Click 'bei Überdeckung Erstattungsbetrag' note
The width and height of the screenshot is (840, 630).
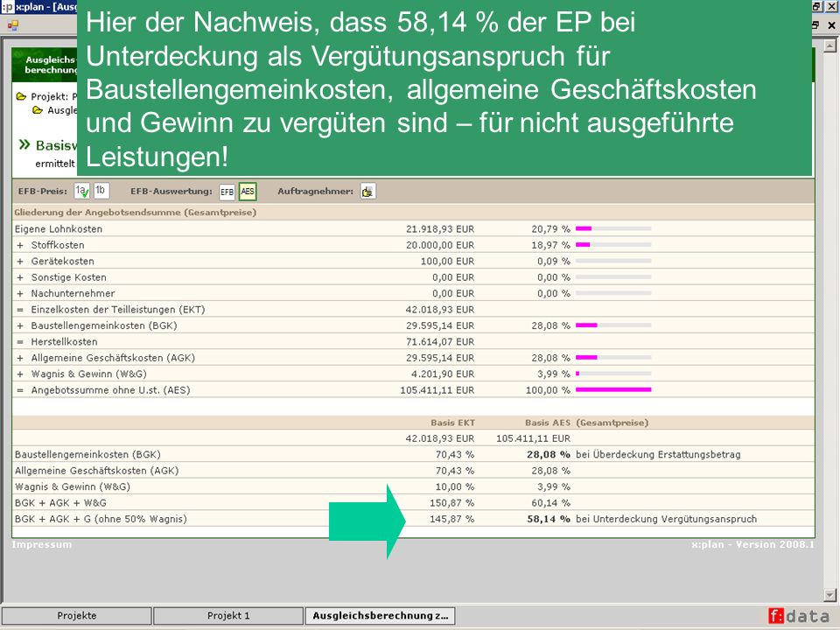(x=658, y=454)
